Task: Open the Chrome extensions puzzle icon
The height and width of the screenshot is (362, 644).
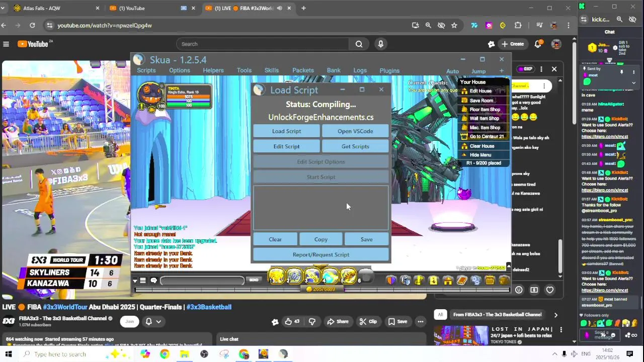Action: 518,25
